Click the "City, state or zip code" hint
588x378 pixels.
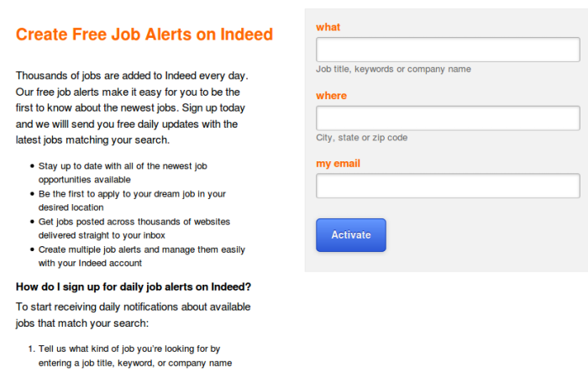click(x=361, y=137)
